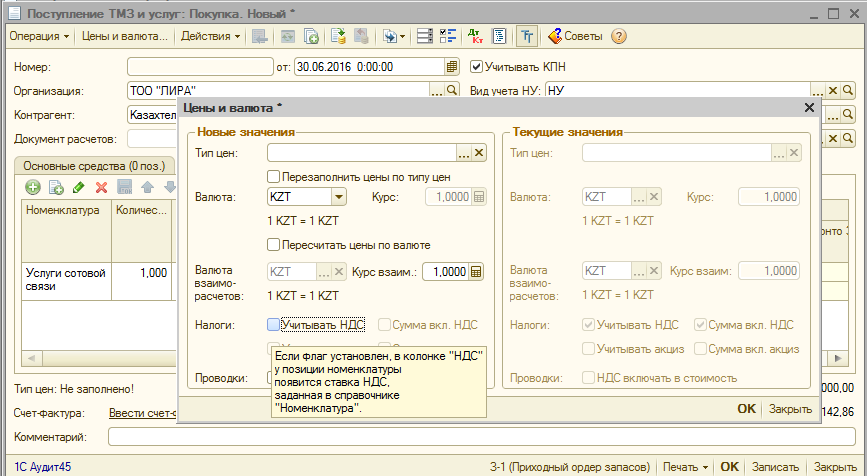
Task: Click the magnifier icon next to Организация
Action: coord(452,90)
